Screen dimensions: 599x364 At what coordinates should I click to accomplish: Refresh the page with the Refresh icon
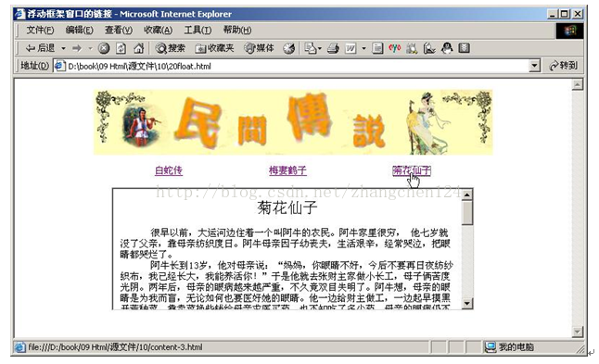(x=121, y=48)
